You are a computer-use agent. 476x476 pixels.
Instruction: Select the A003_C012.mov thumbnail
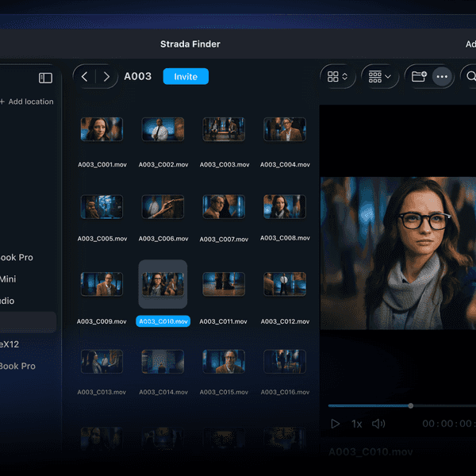pos(285,284)
